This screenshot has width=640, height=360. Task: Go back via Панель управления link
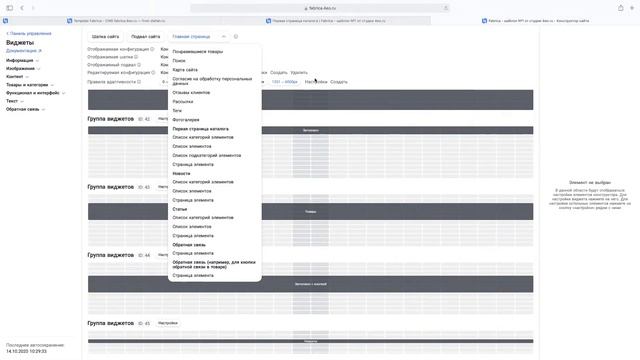(29, 33)
